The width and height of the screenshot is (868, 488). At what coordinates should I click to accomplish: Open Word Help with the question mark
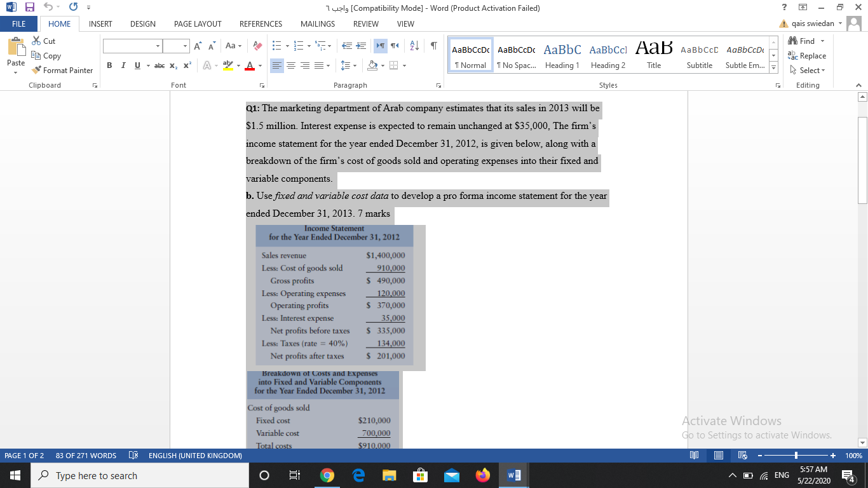pyautogui.click(x=783, y=8)
